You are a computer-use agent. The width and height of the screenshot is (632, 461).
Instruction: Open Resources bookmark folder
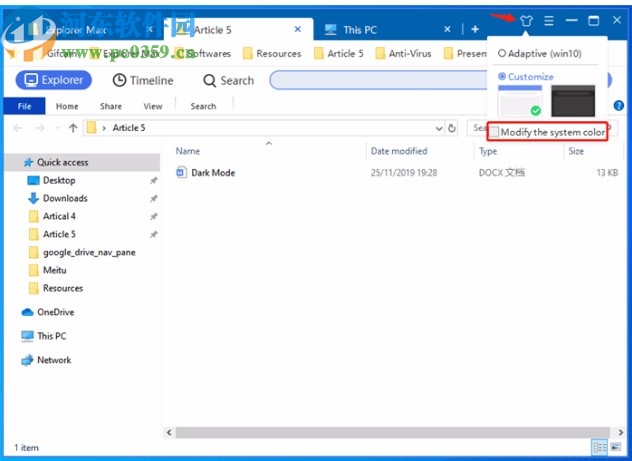272,54
